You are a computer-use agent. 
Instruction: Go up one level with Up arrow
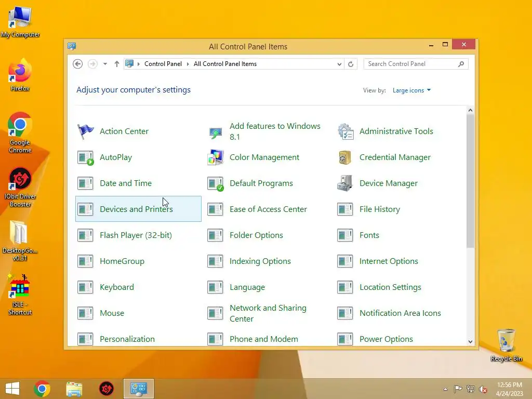click(x=117, y=64)
